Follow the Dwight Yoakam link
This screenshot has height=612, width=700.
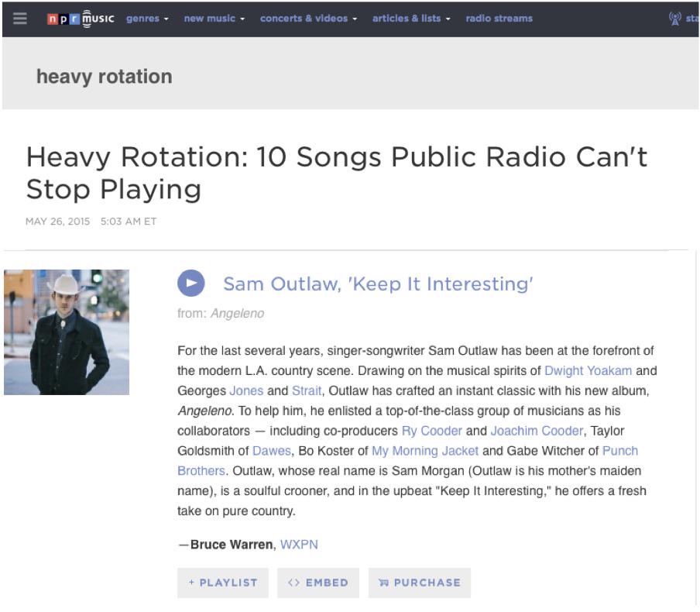[x=588, y=371]
